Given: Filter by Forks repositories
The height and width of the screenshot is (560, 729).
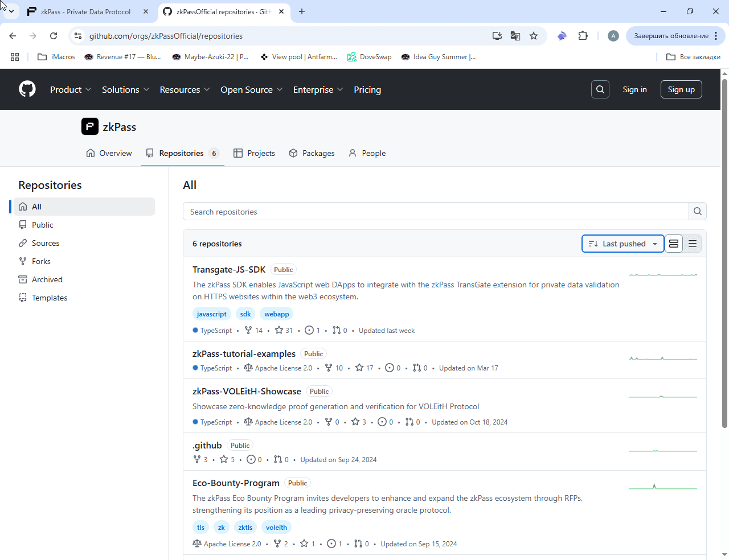Looking at the screenshot, I should [84, 261].
